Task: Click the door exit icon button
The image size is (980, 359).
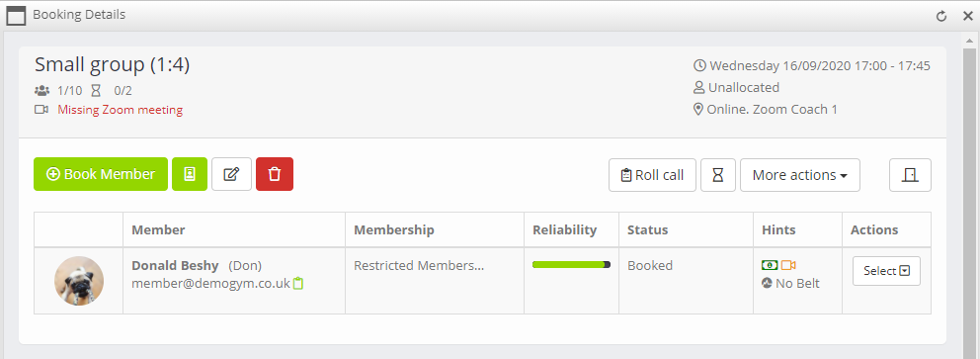Action: click(x=910, y=175)
